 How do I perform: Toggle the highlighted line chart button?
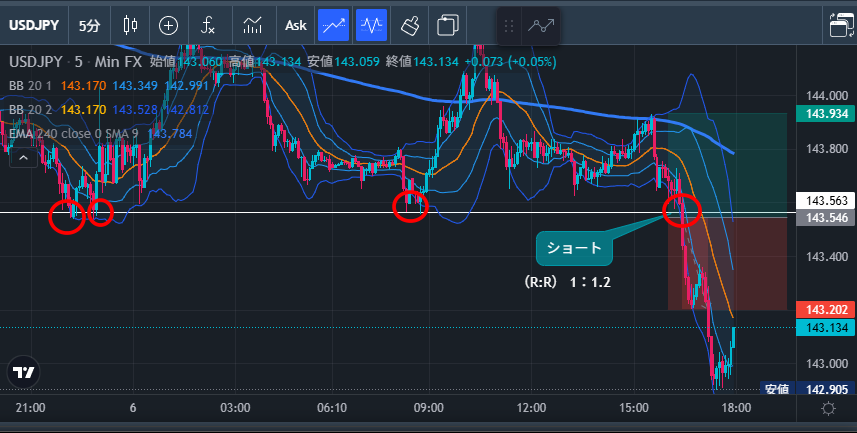(333, 25)
